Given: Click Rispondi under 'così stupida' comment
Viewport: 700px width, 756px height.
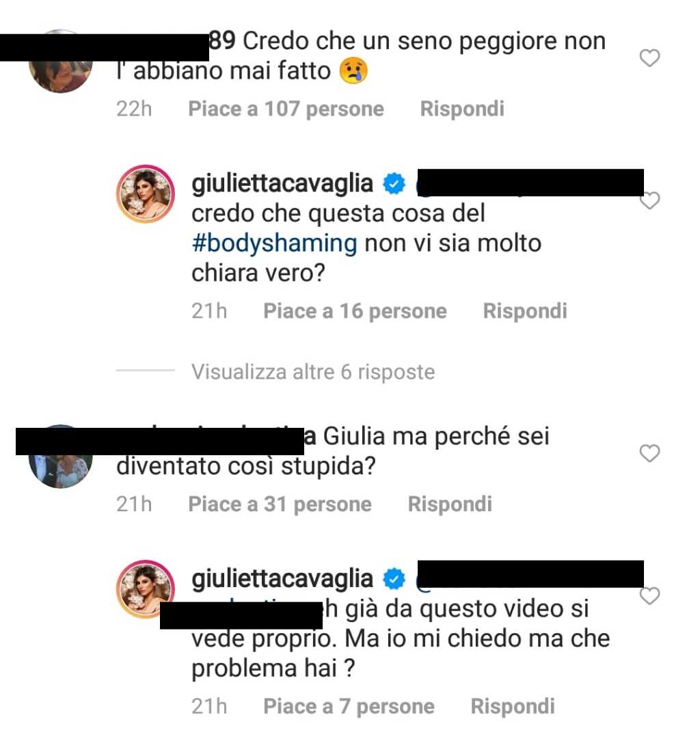Looking at the screenshot, I should coord(450,504).
